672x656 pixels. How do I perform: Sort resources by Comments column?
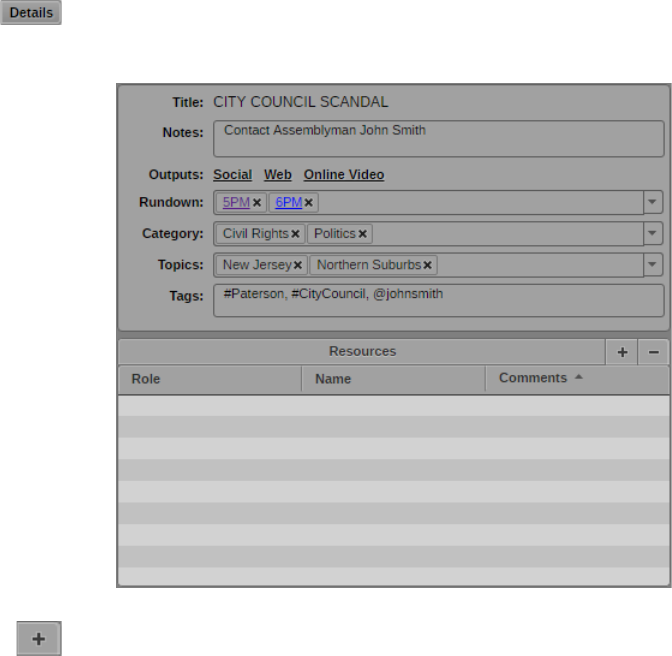point(577,379)
